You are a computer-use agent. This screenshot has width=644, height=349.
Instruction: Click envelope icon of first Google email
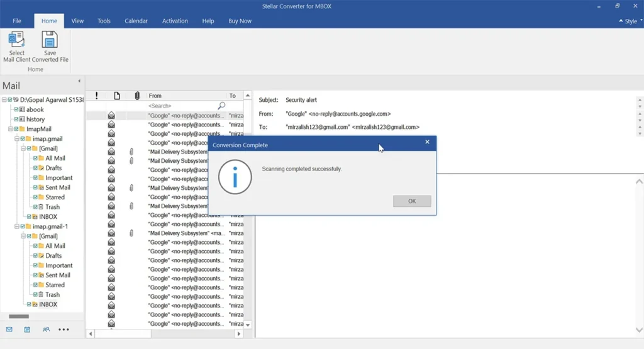(111, 115)
